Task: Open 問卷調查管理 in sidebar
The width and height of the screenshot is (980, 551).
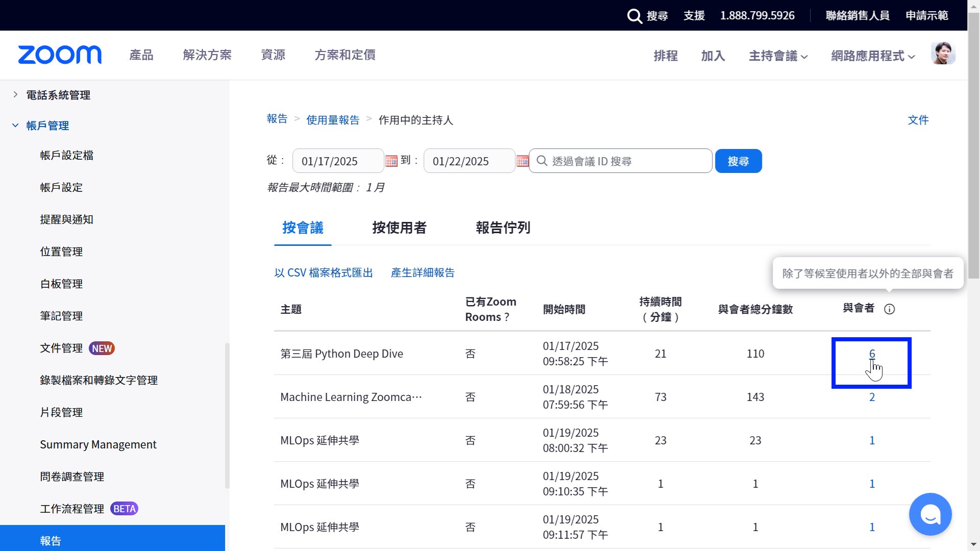Action: point(72,477)
